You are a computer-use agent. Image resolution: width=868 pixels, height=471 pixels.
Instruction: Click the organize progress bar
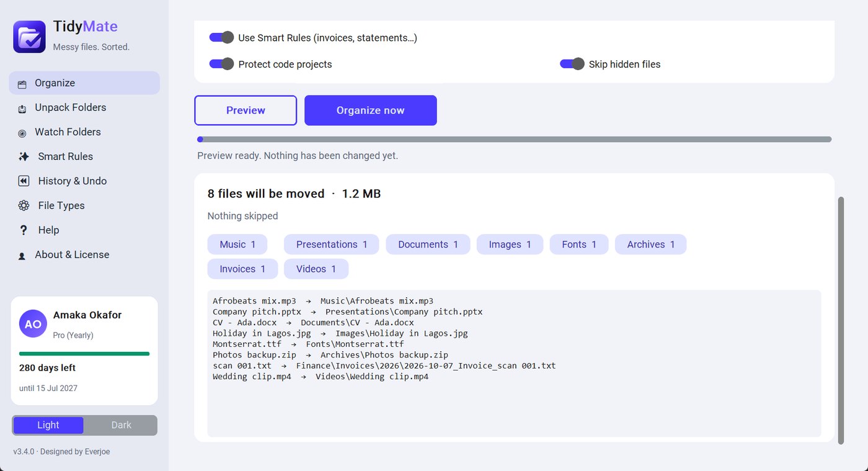[514, 140]
